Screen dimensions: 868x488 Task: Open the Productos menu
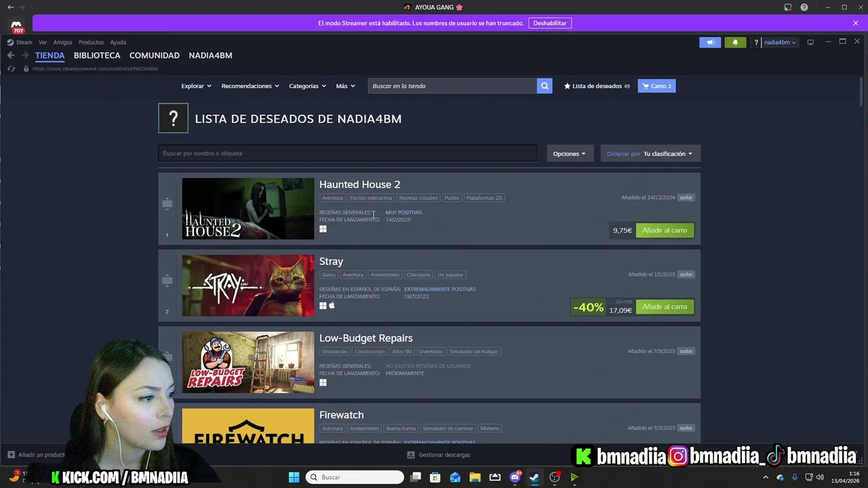91,42
